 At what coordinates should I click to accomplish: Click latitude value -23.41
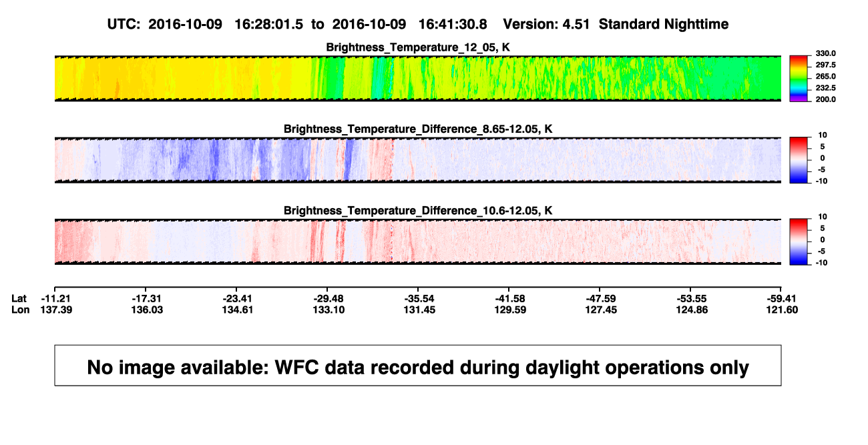point(238,298)
